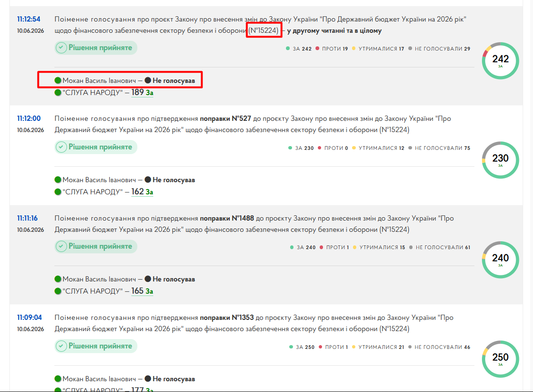Viewport: 533px width, 392px height.
Task: Click the checkmark icon in the 11:09:04 "Рішення прийняте" badge
Action: tap(61, 346)
